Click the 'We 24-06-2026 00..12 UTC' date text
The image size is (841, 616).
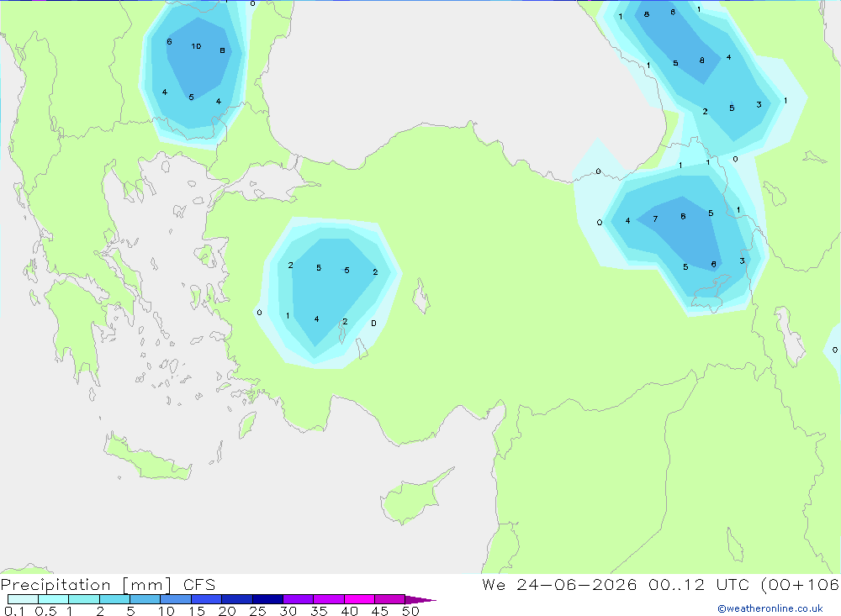tap(616, 584)
